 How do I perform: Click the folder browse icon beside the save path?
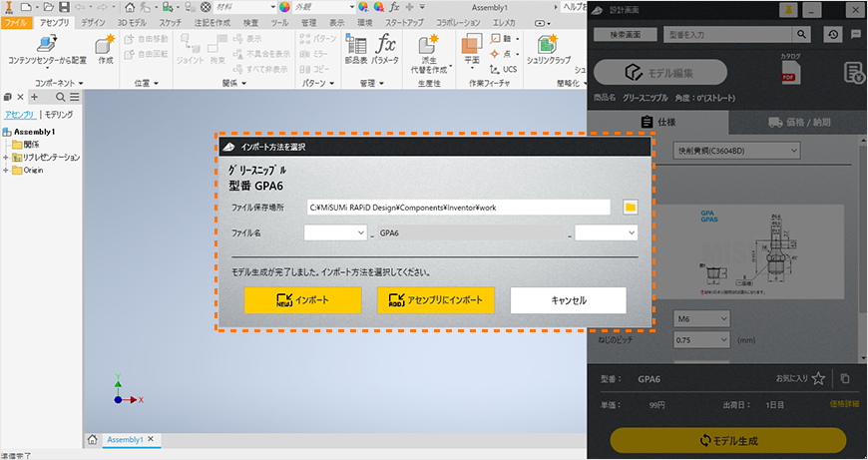click(x=630, y=207)
